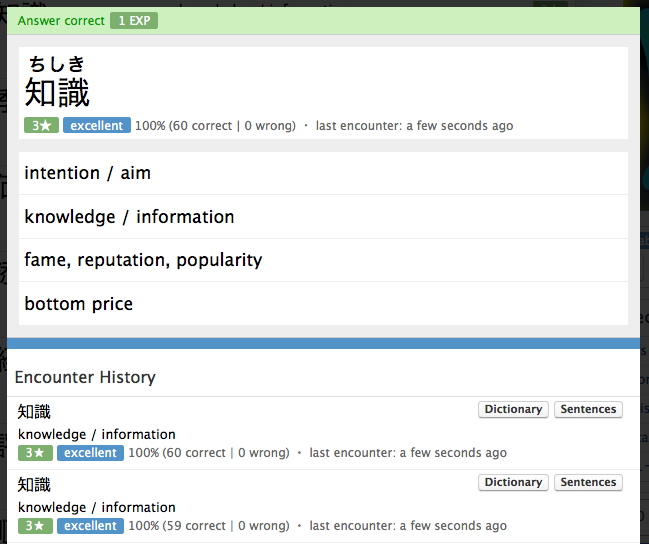Click the "Answer correct" status text

click(x=60, y=21)
